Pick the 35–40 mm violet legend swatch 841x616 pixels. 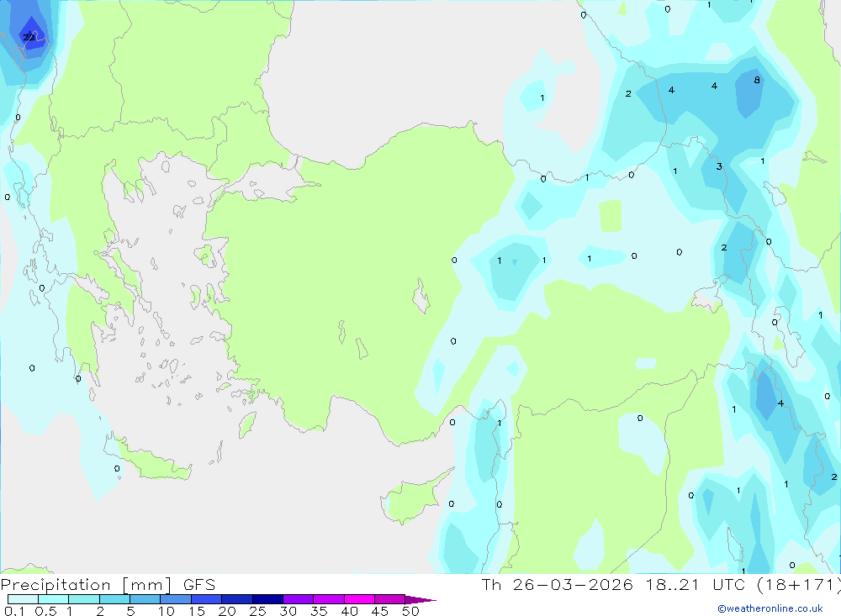[329, 599]
